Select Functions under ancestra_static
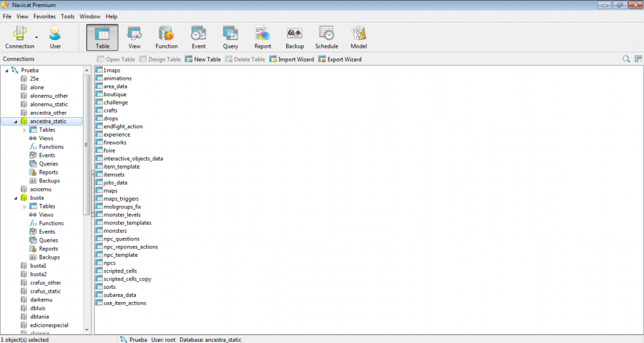Image resolution: width=644 pixels, height=343 pixels. point(46,147)
